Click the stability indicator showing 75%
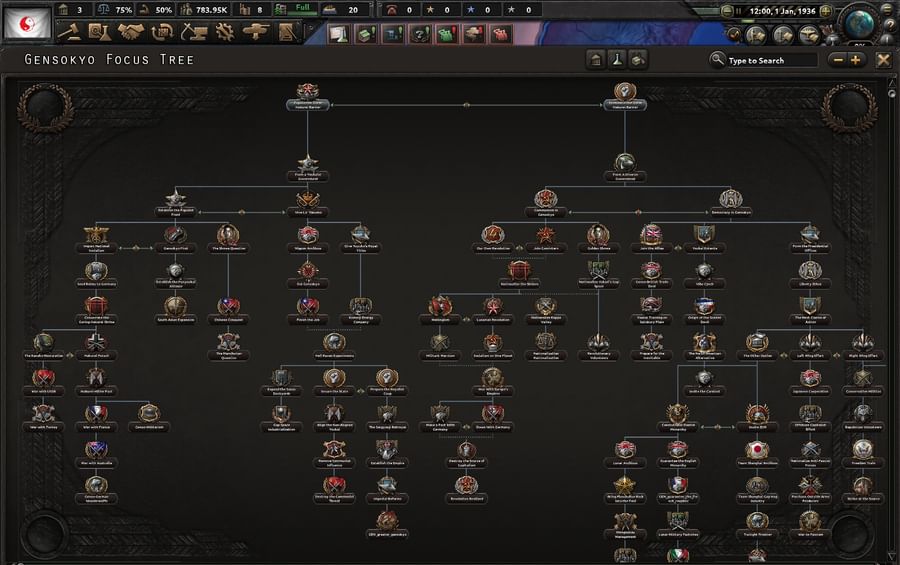900x565 pixels. 114,9
